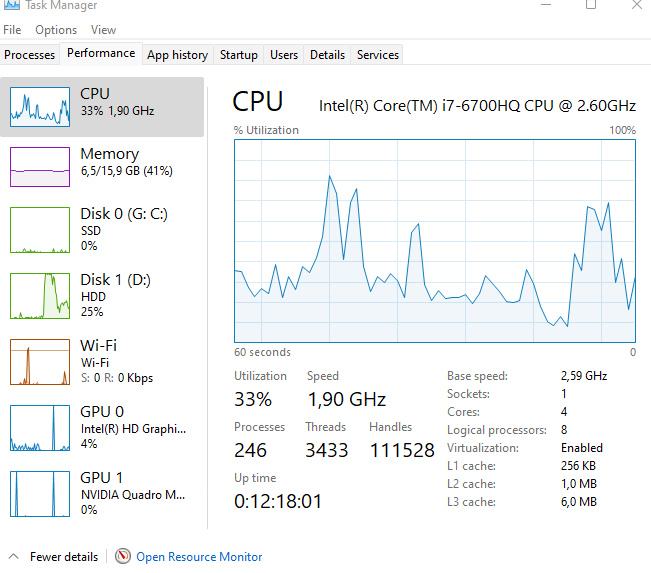
Task: Select the GPU 1 NVIDIA graph thumbnail
Action: click(40, 493)
